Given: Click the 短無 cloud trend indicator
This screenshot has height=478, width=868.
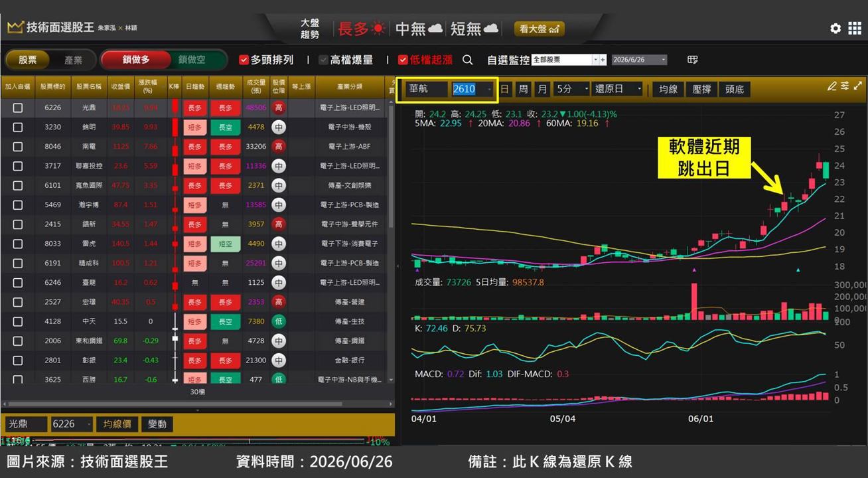Looking at the screenshot, I should (474, 29).
